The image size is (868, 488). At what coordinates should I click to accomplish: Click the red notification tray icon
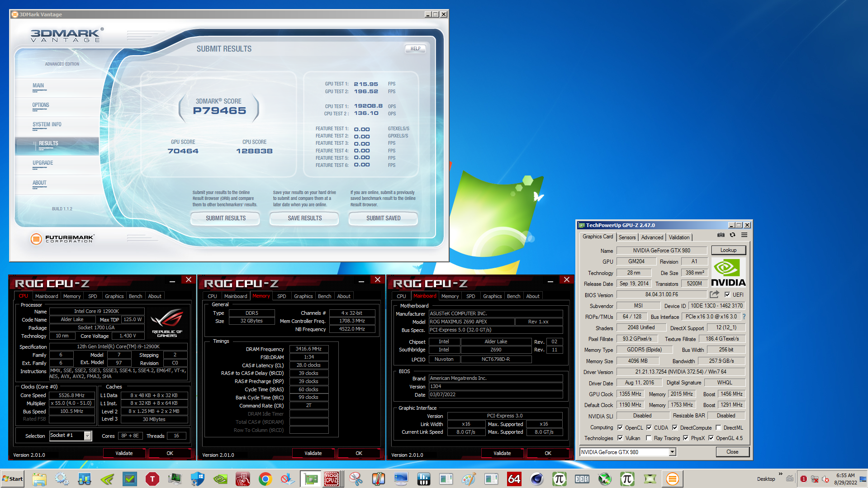tap(804, 479)
